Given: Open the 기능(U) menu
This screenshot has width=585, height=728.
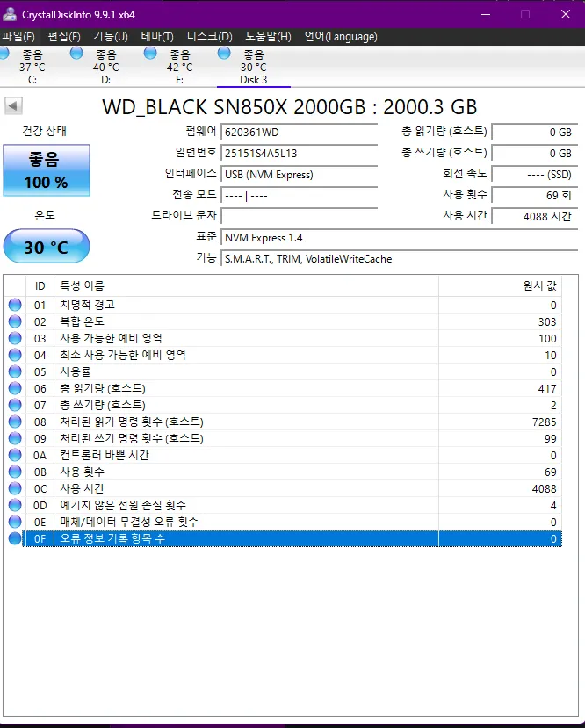Looking at the screenshot, I should tap(111, 37).
